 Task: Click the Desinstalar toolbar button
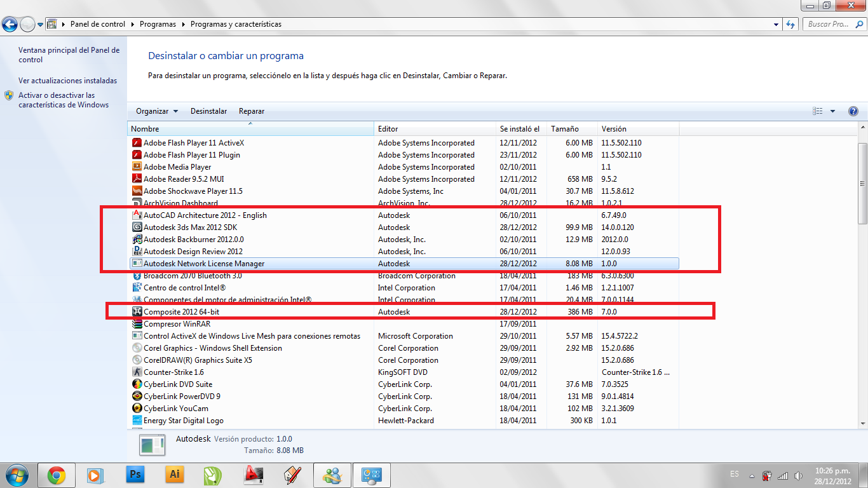click(208, 111)
